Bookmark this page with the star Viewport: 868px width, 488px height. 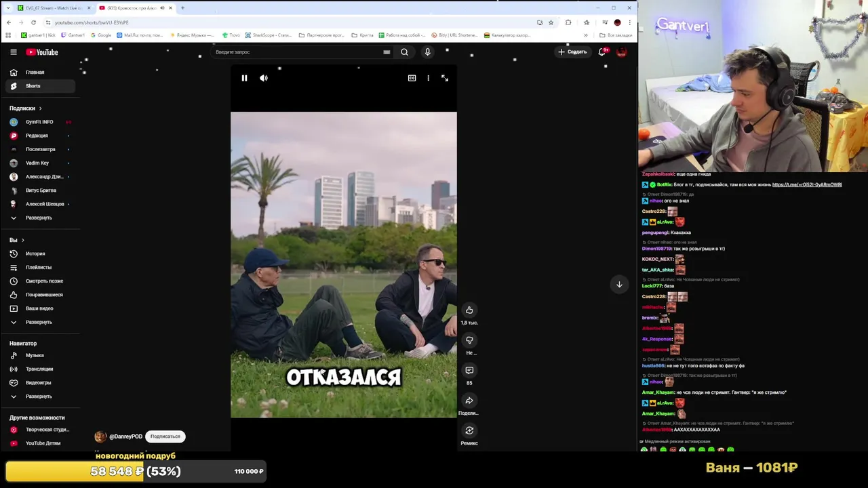(551, 22)
